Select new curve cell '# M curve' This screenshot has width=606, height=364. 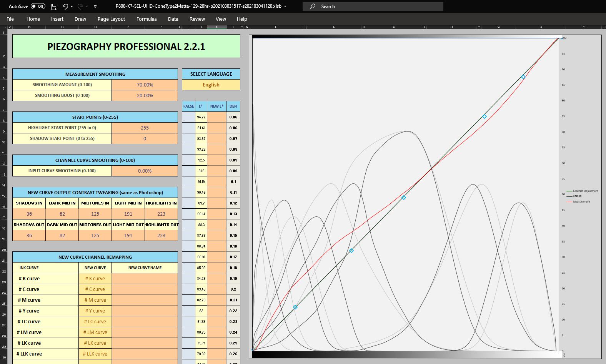pyautogui.click(x=95, y=300)
